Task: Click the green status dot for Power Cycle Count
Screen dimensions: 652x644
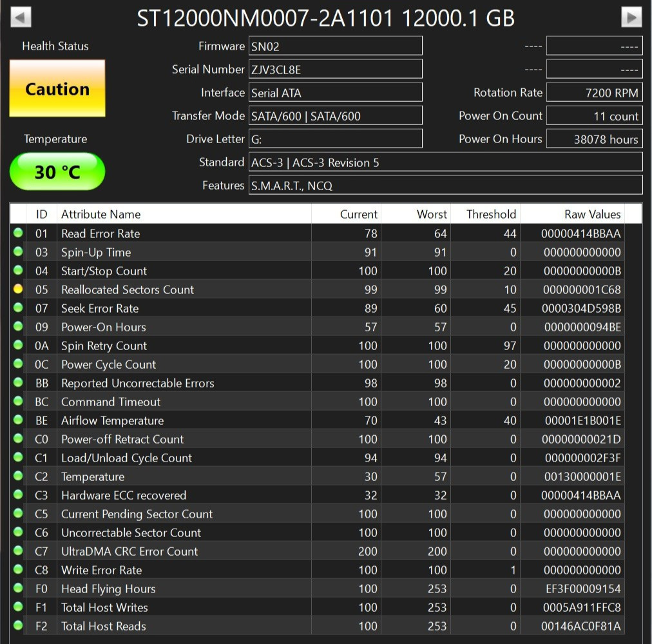Action: point(18,364)
